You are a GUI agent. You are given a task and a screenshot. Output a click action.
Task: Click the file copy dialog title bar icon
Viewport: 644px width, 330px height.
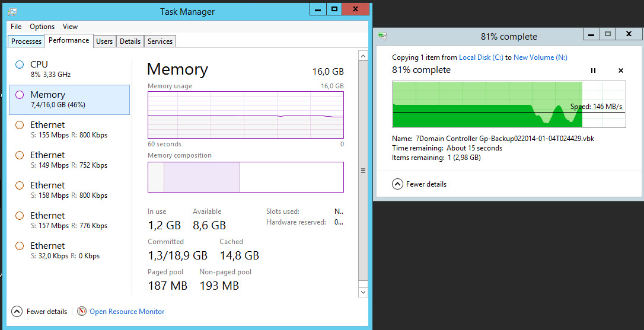click(x=382, y=37)
